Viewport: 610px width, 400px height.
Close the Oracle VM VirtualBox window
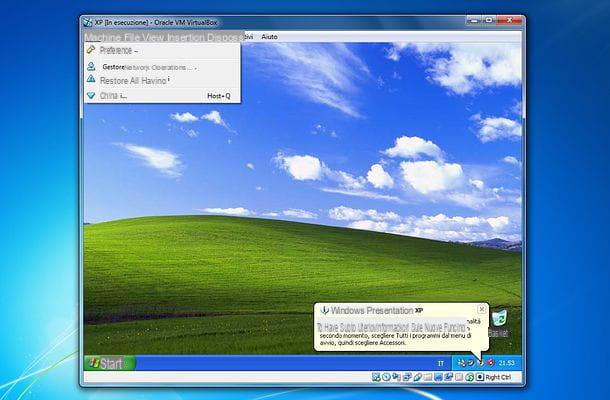510,20
